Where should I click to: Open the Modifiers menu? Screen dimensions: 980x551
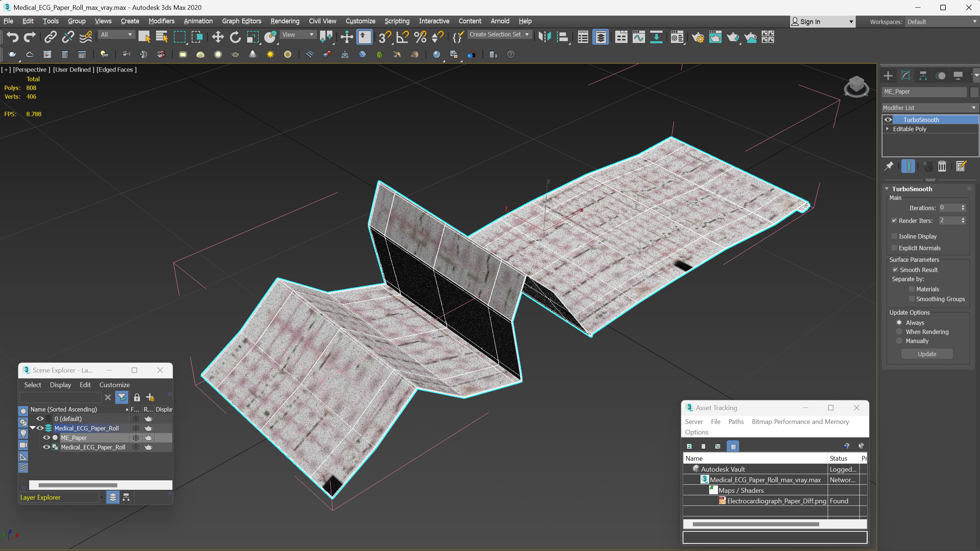(x=161, y=21)
